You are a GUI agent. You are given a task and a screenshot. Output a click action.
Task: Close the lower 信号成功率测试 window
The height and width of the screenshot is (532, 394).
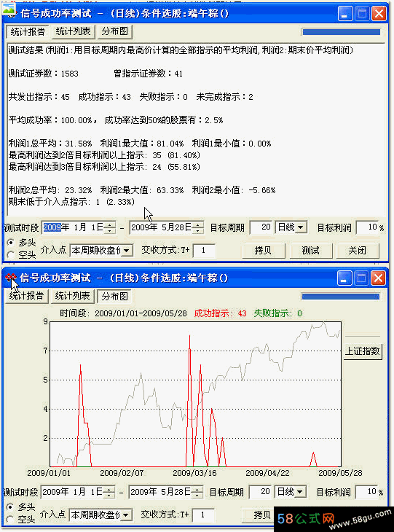click(378, 278)
